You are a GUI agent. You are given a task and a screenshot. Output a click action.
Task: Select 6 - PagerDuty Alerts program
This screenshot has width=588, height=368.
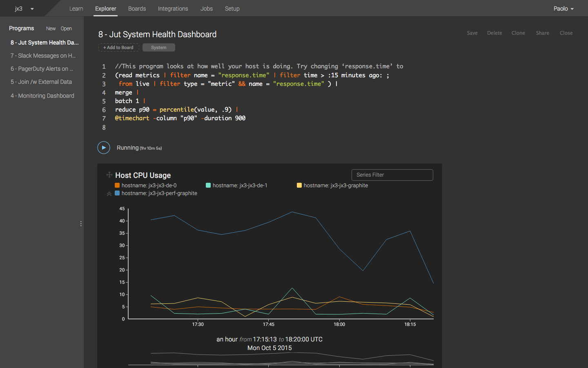click(42, 69)
